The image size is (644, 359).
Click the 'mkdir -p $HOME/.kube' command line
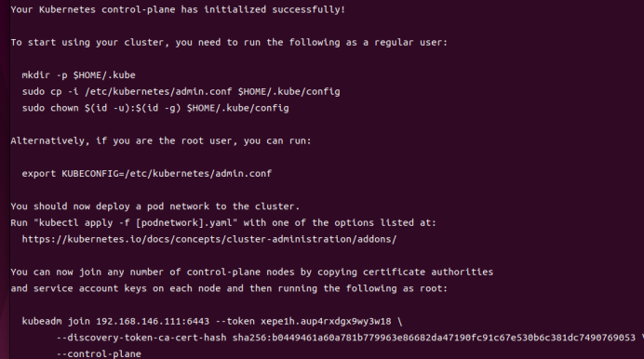pos(78,75)
